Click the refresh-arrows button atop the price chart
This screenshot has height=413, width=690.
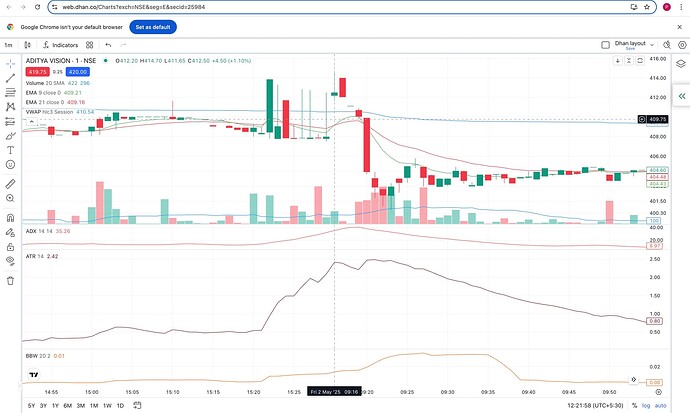pyautogui.click(x=640, y=61)
